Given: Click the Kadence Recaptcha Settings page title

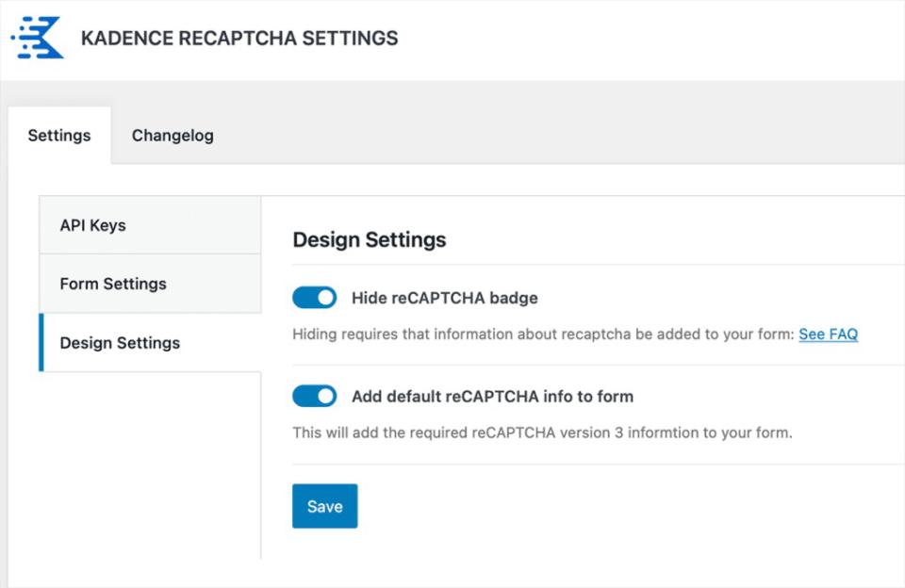Looking at the screenshot, I should click(x=239, y=39).
